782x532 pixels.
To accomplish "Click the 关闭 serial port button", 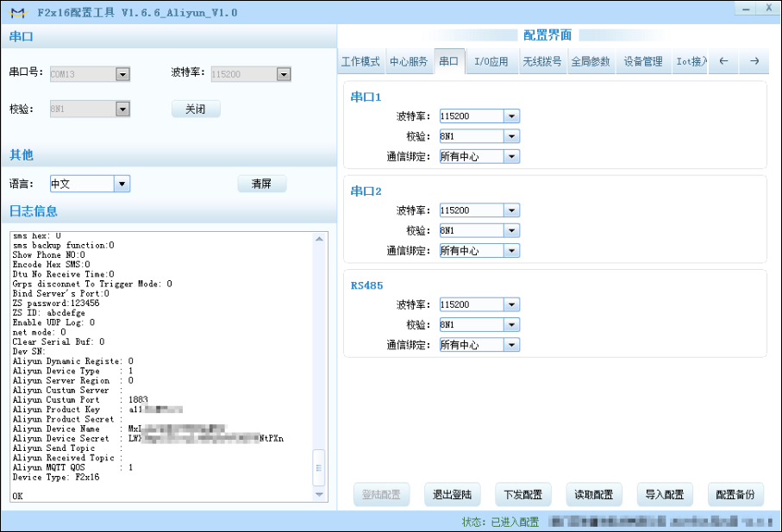I will [x=196, y=109].
